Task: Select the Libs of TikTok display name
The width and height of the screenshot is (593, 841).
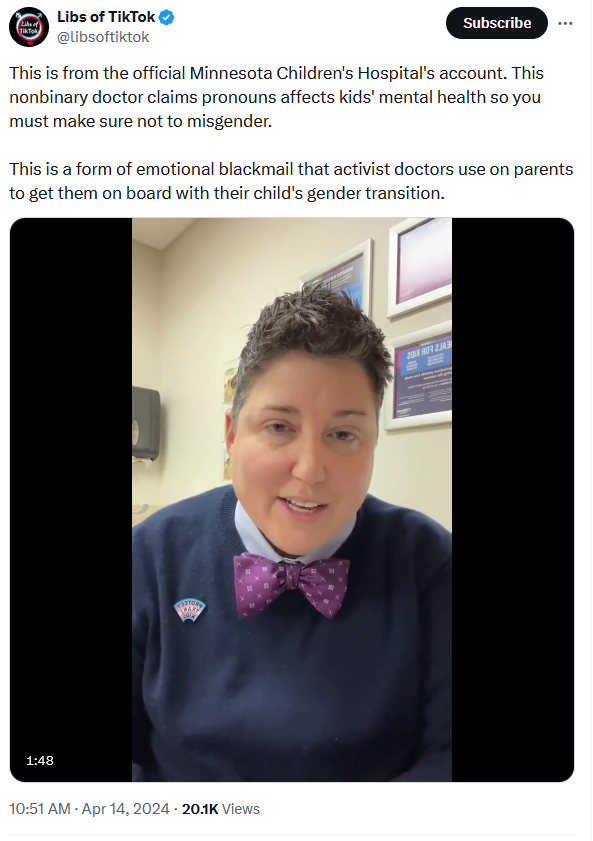Action: [106, 17]
